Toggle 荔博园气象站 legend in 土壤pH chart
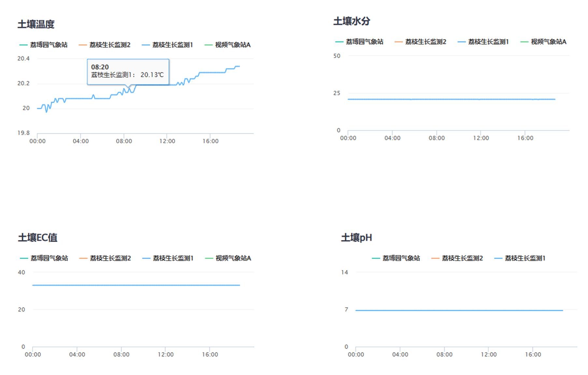588x375 pixels. point(396,258)
